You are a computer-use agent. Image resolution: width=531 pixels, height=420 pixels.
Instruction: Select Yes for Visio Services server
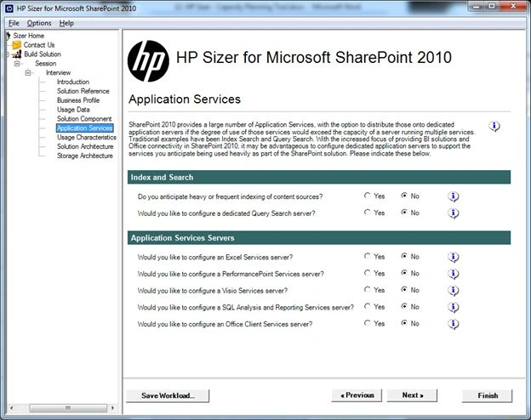pos(367,290)
